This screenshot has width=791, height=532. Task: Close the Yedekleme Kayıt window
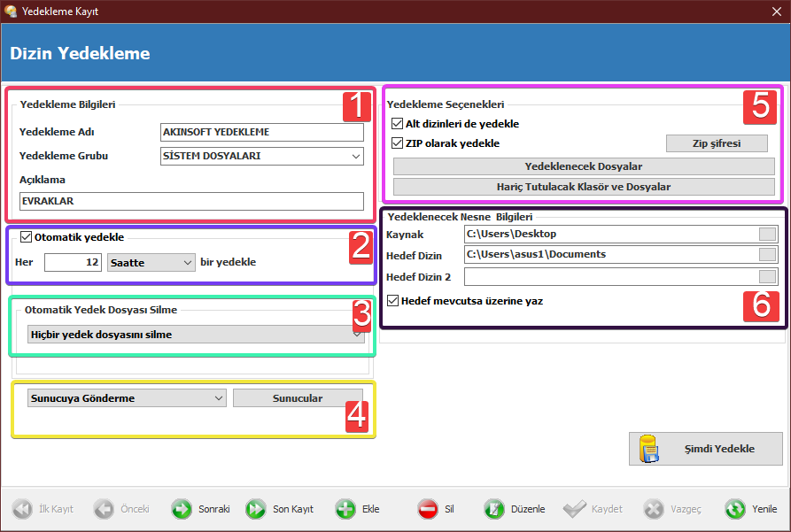[776, 12]
